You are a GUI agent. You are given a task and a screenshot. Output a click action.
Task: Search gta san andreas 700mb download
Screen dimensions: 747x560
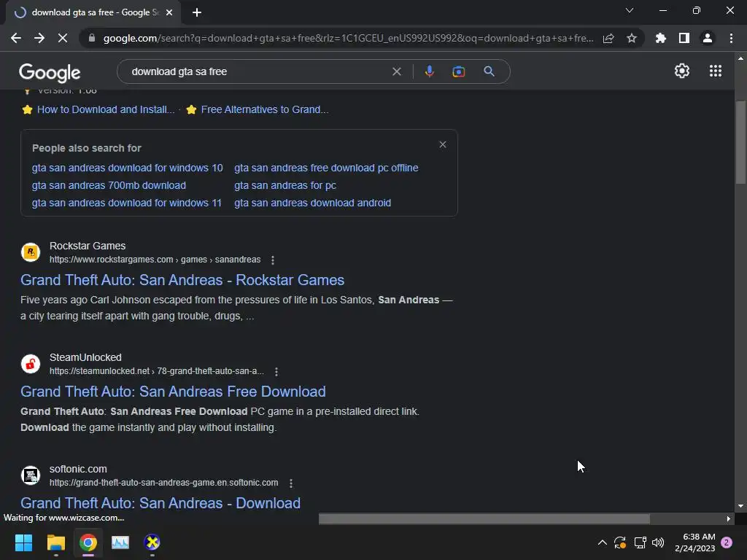click(x=109, y=185)
